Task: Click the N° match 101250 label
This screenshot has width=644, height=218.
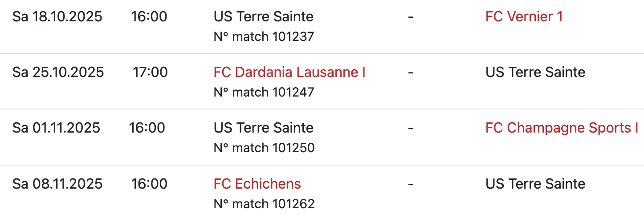Action: click(264, 148)
